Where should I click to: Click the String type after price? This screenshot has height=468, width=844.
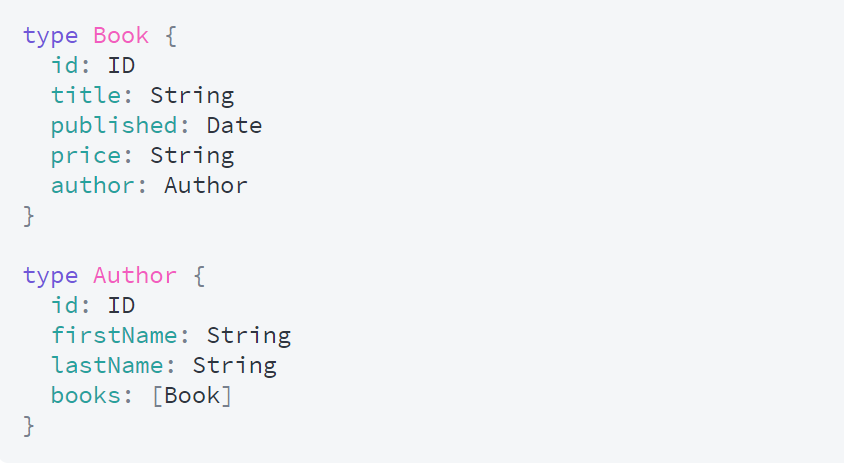192,156
